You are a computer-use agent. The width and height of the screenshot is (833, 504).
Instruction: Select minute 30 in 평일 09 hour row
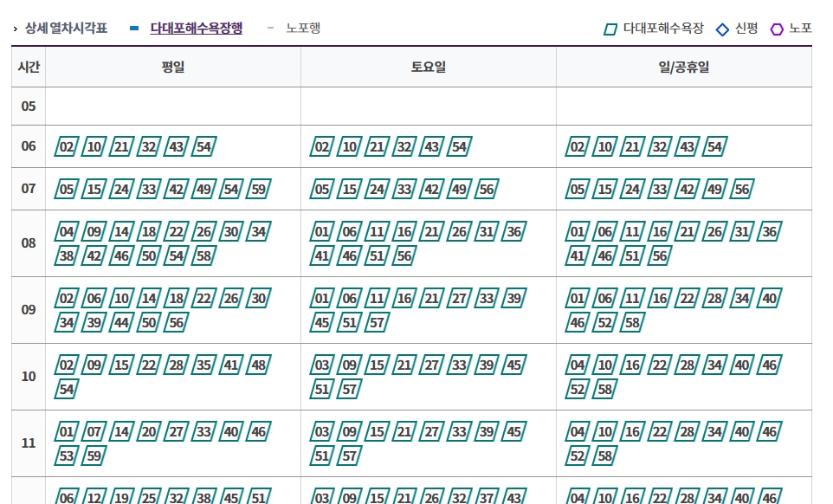259,298
